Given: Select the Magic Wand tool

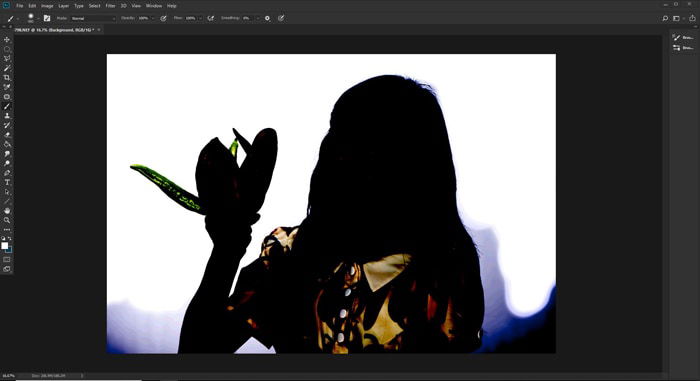Looking at the screenshot, I should tap(7, 68).
